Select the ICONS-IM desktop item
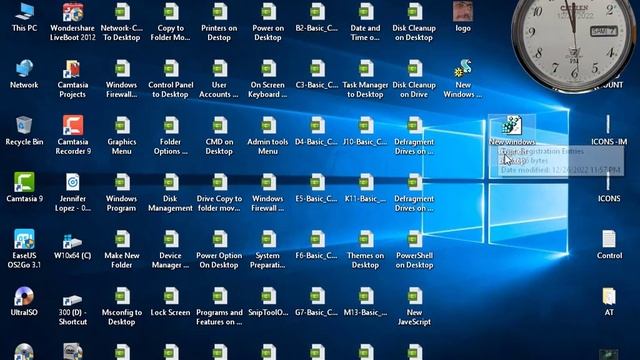The image size is (640, 360). (x=609, y=124)
